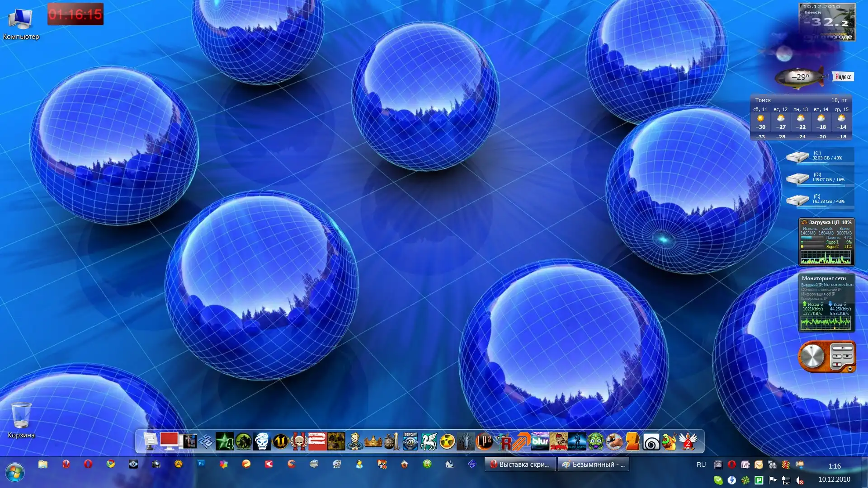868x488 pixels.
Task: Expand the radio gadget small arrow
Action: coord(850,369)
